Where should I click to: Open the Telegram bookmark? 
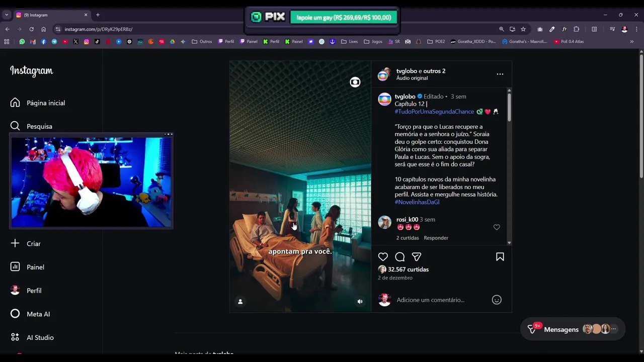coord(54,42)
